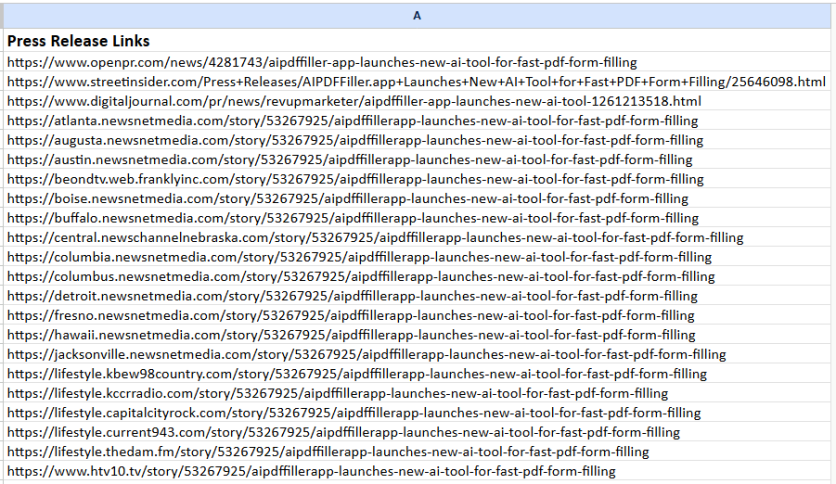Click the columbia.newsnetmedia.com cell
The image size is (836, 484).
click(417, 257)
